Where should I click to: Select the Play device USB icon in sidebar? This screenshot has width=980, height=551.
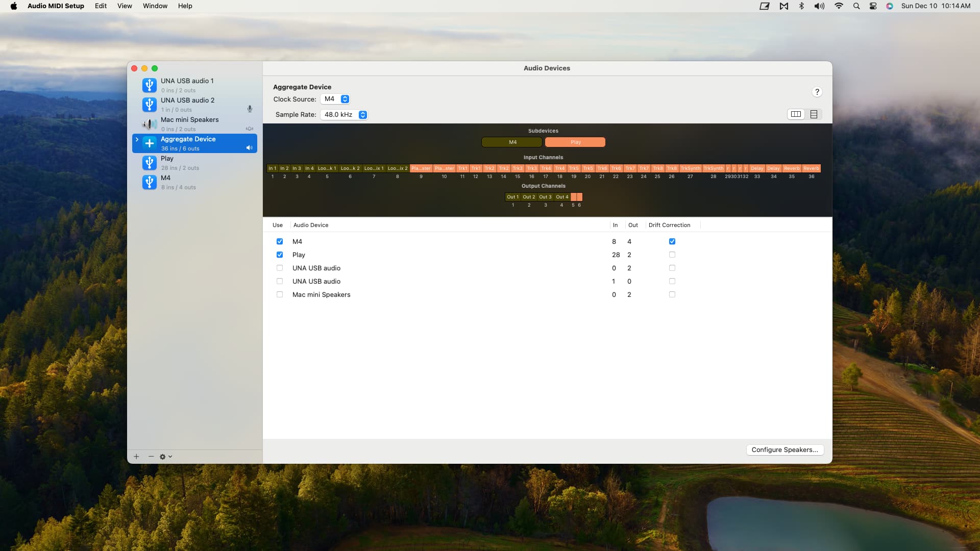pos(149,163)
